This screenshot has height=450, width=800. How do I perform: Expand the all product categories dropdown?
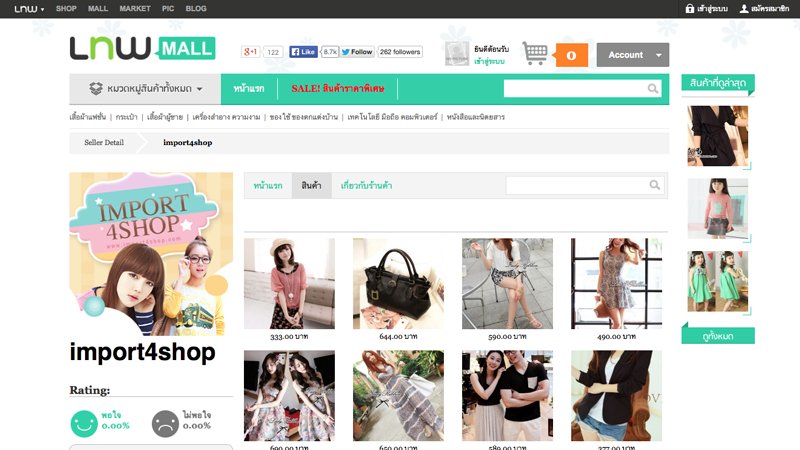[145, 89]
